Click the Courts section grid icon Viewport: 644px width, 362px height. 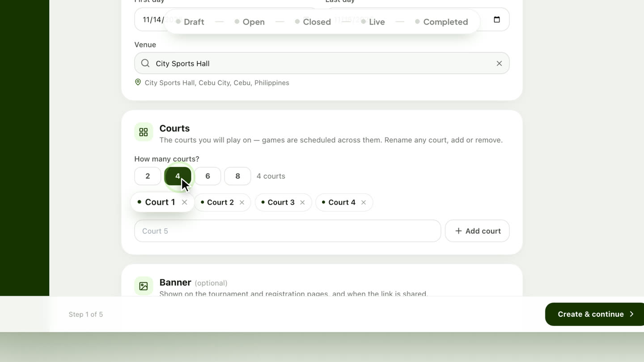coord(144,132)
